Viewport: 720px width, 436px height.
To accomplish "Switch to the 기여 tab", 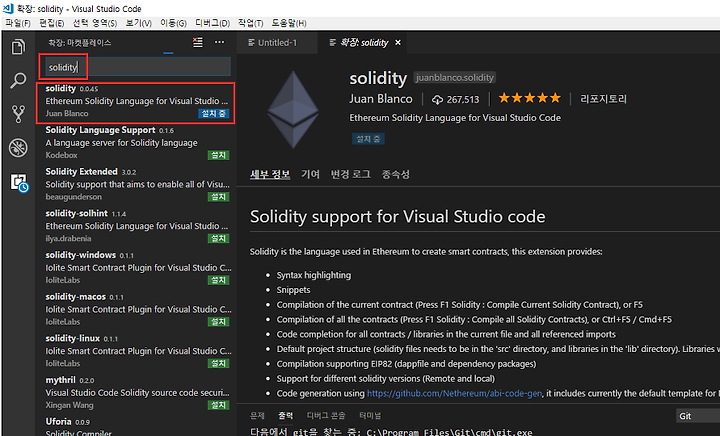I will 310,174.
